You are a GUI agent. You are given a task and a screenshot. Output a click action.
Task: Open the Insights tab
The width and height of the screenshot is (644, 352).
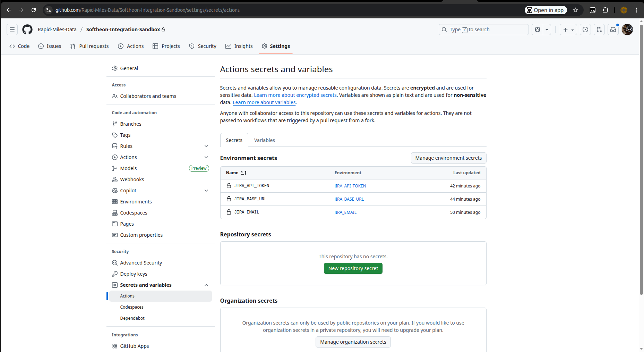click(x=239, y=46)
